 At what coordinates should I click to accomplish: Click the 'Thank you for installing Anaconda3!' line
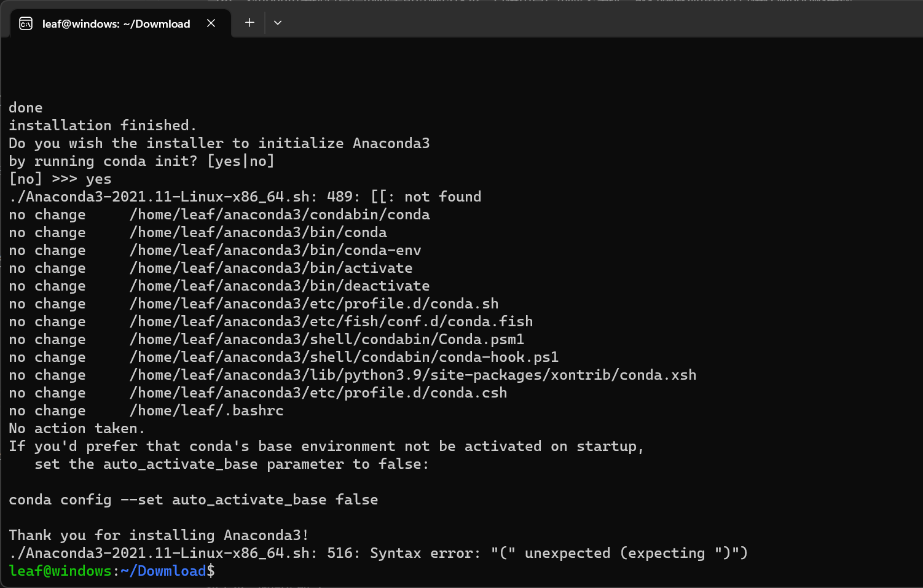(159, 535)
